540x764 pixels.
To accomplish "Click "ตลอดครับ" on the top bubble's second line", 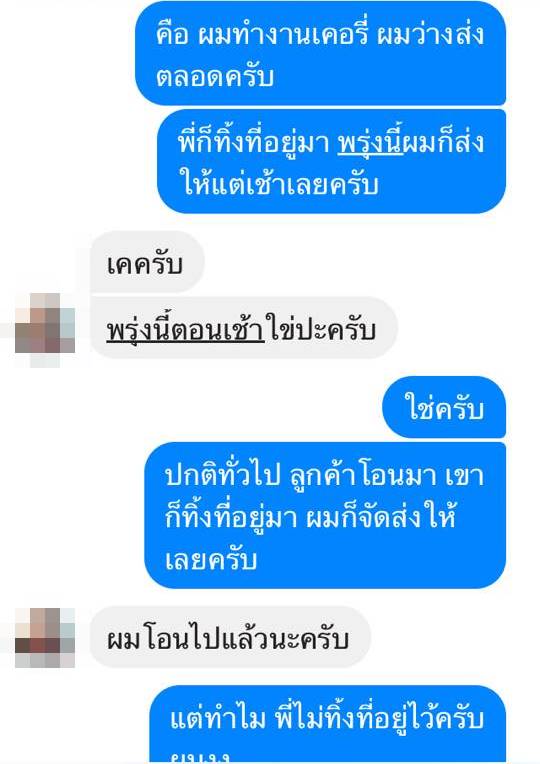I will tap(215, 76).
